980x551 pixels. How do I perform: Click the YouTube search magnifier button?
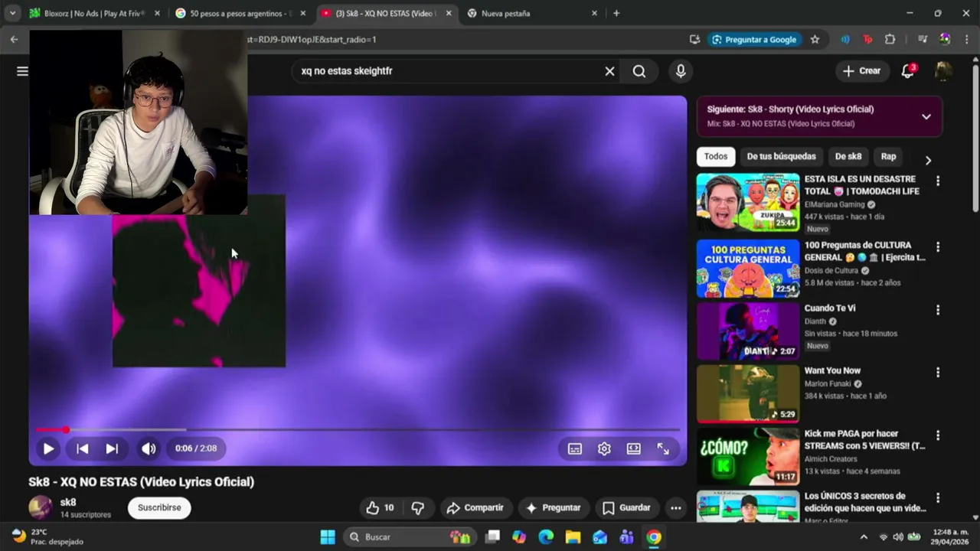[639, 71]
